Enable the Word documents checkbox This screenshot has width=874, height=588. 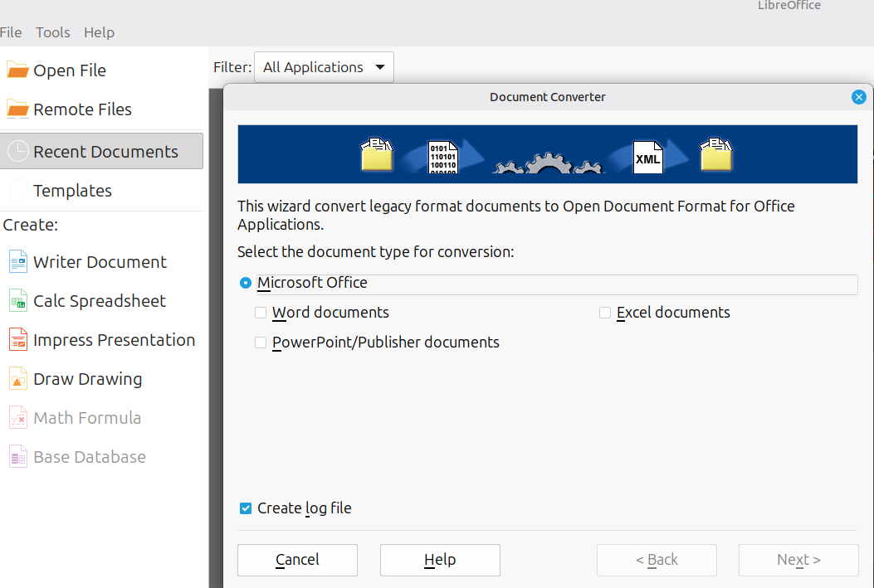261,313
